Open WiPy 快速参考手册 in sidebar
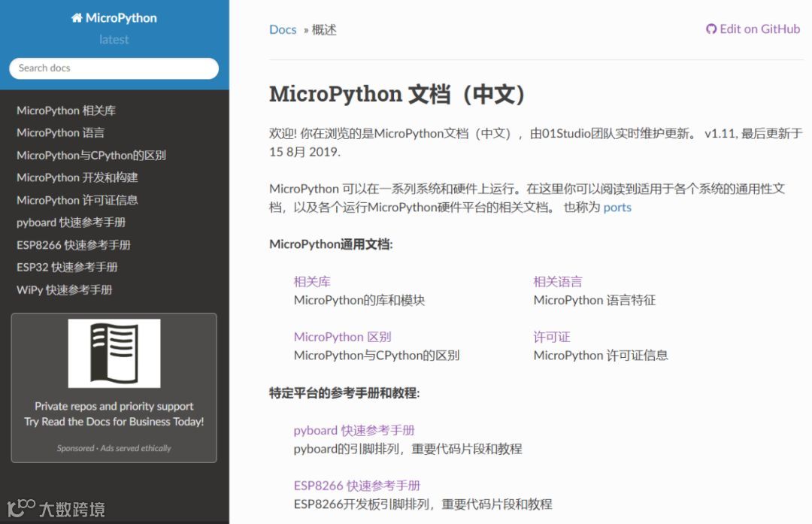This screenshot has height=524, width=812. point(64,290)
